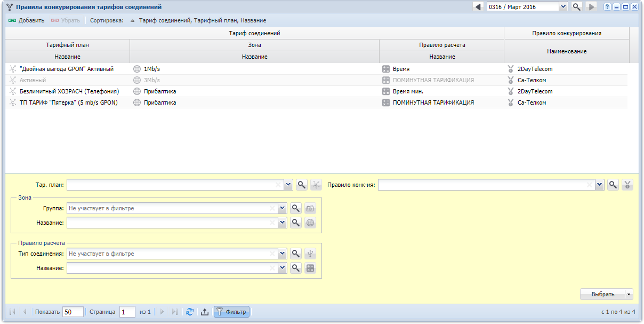The height and width of the screenshot is (324, 644).
Task: Click zone cell 3Mb/s
Action: tap(152, 80)
